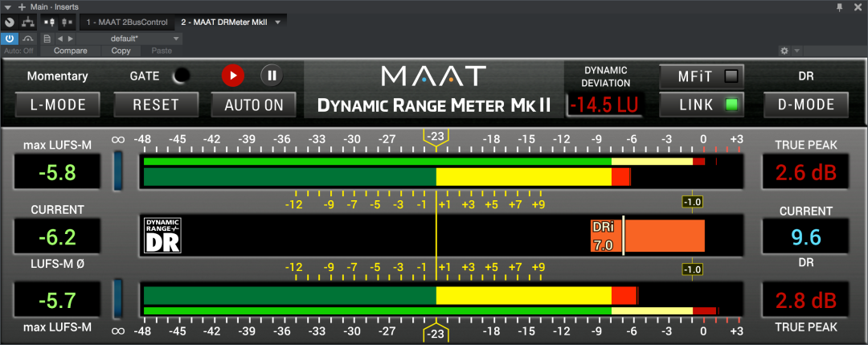This screenshot has height=345, width=868.
Task: Click the bottom TRUE PEAK 2.8 dB readout
Action: tap(805, 300)
